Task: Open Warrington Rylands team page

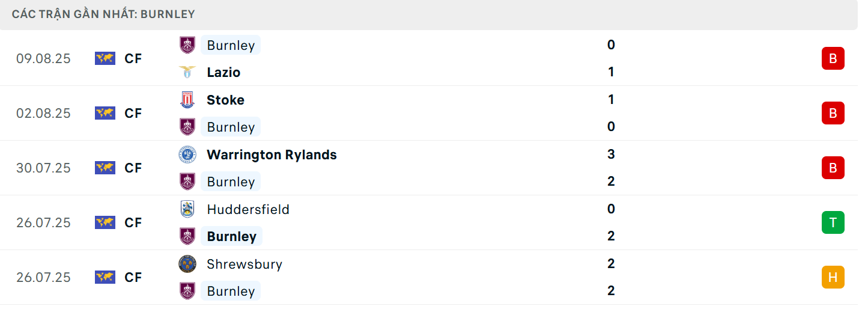Action: coord(272,154)
